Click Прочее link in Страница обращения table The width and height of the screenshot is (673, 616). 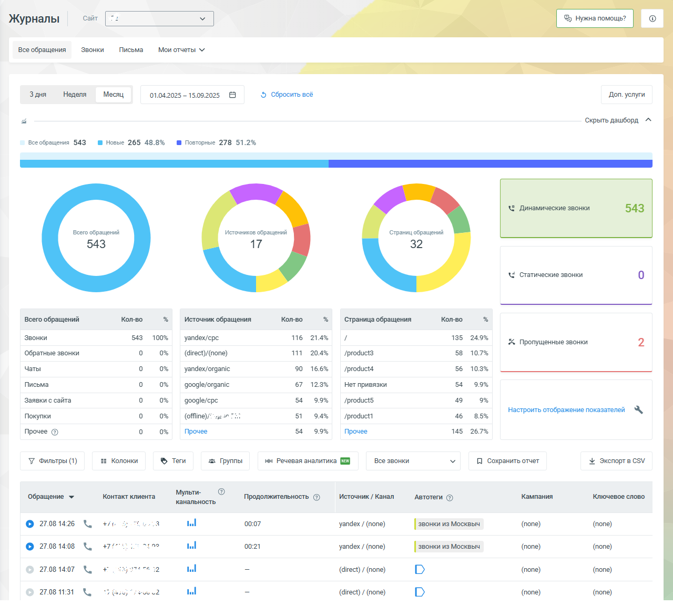point(356,432)
